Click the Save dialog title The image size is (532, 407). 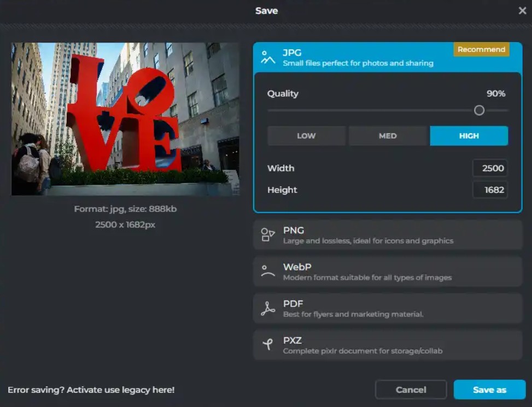point(267,11)
